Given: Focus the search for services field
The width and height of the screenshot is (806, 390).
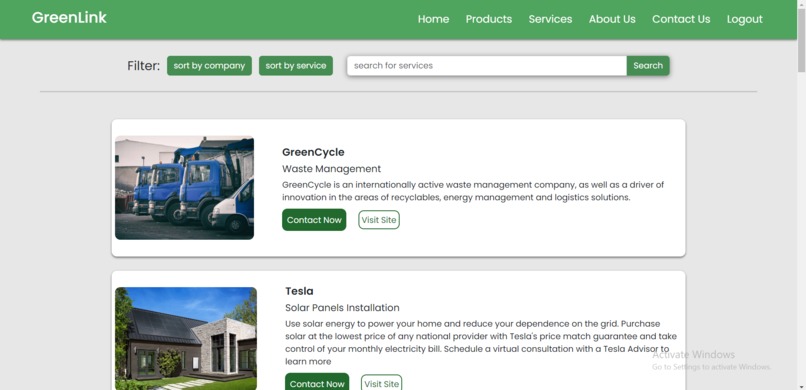Looking at the screenshot, I should (487, 66).
